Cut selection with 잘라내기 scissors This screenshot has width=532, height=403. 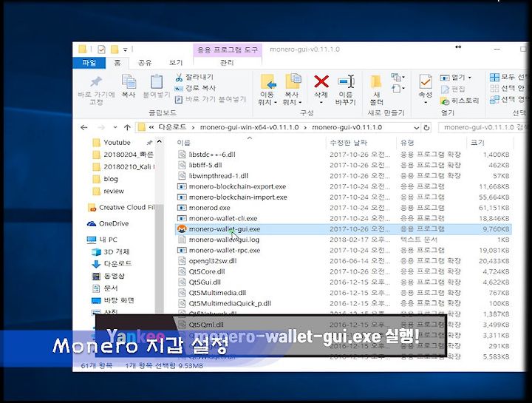pos(194,77)
